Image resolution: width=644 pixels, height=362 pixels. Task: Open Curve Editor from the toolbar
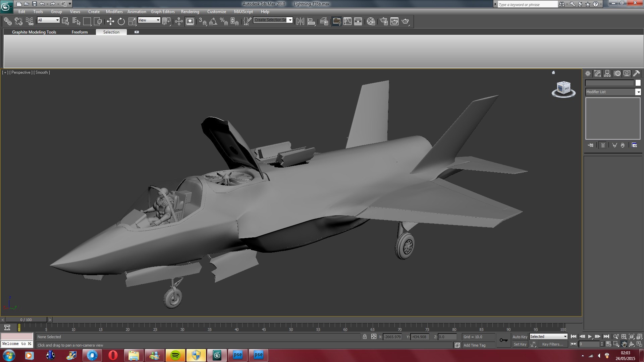coord(347,21)
